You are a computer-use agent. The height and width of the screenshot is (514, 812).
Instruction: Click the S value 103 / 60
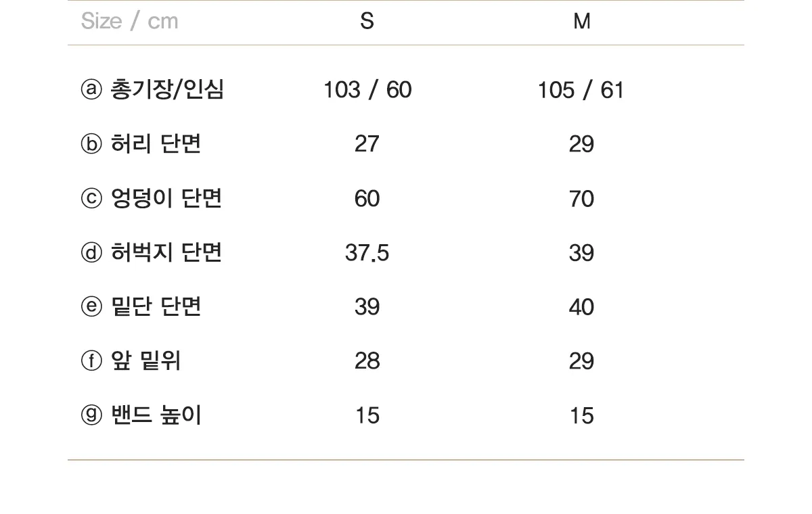pos(367,90)
